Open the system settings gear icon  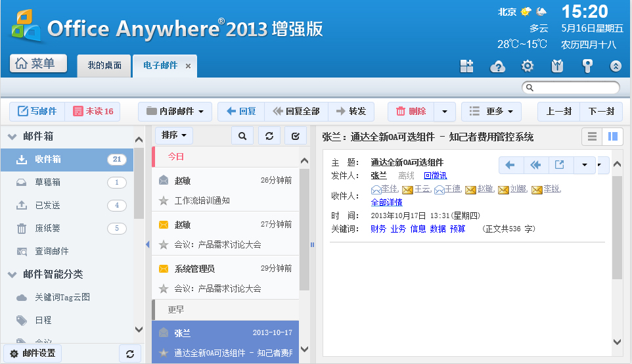[x=527, y=66]
